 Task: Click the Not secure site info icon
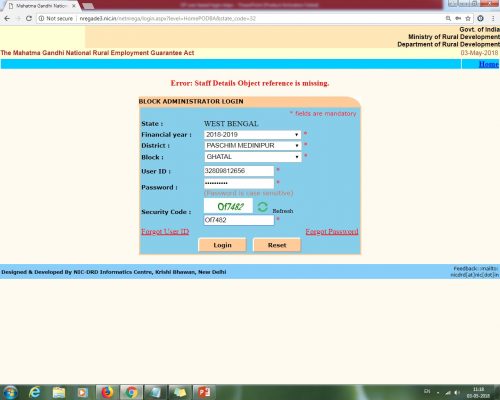41,19
